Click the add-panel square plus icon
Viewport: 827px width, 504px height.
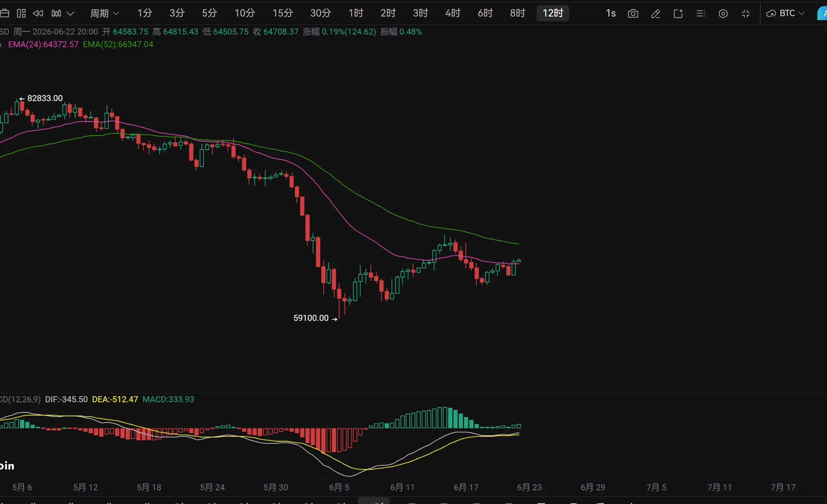click(678, 14)
